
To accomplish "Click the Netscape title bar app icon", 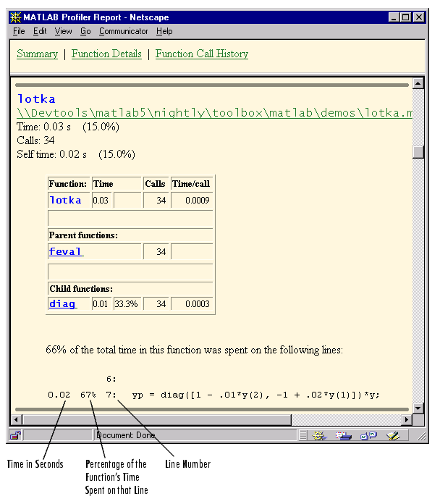I will click(15, 17).
